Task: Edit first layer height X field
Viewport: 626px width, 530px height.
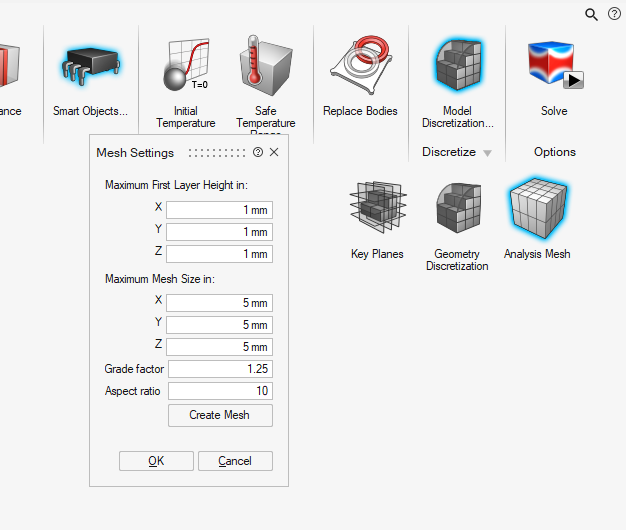Action: pos(220,210)
